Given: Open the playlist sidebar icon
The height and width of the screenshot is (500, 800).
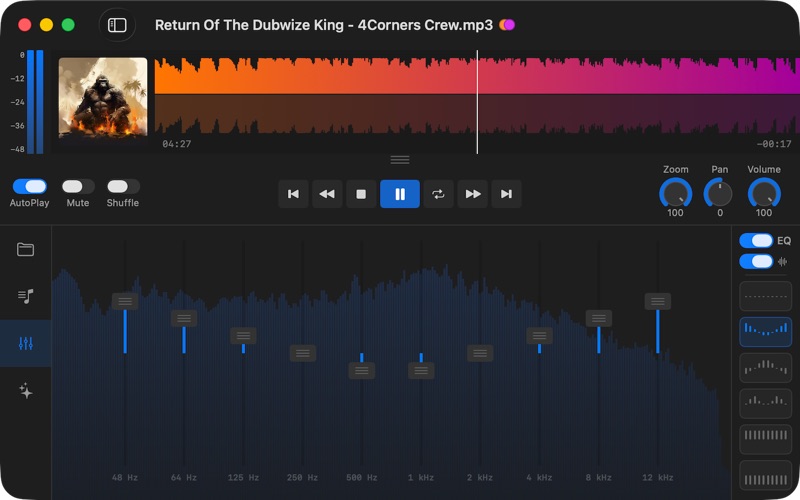Looking at the screenshot, I should (26, 296).
